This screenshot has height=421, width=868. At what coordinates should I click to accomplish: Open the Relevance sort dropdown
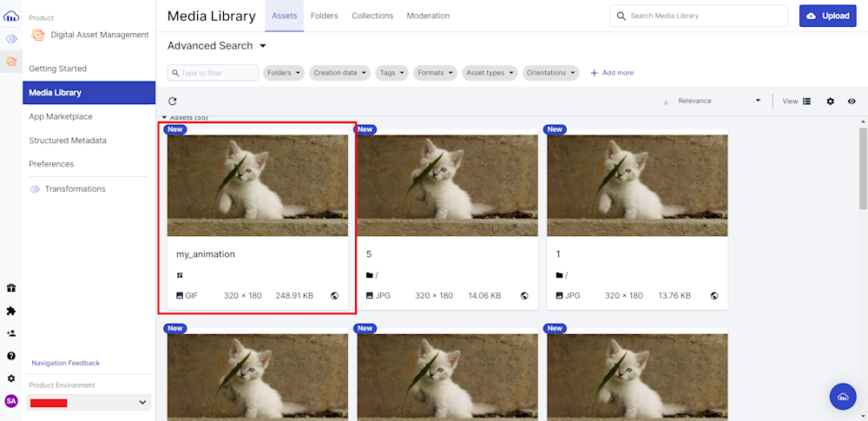coord(720,101)
